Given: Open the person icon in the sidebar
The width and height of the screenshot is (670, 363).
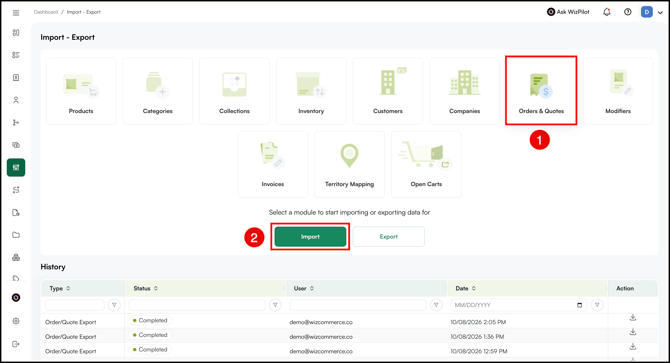Looking at the screenshot, I should coord(16,100).
